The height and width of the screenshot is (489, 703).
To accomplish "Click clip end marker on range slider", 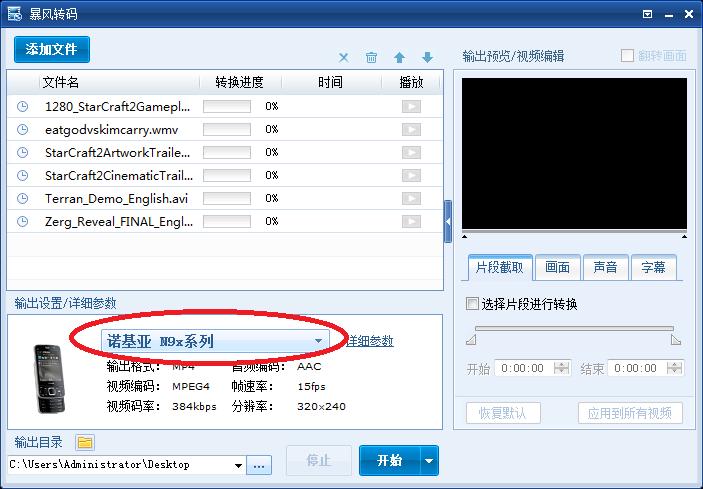I will pyautogui.click(x=676, y=340).
